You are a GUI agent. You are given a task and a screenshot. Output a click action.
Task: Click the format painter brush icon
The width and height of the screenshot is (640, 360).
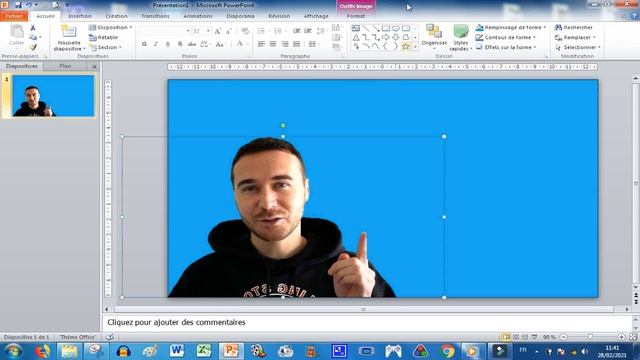33,47
